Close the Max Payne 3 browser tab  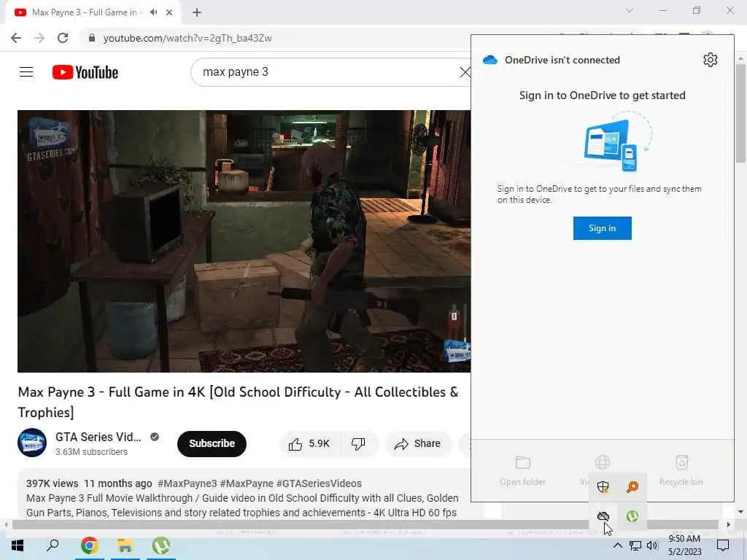pos(169,12)
